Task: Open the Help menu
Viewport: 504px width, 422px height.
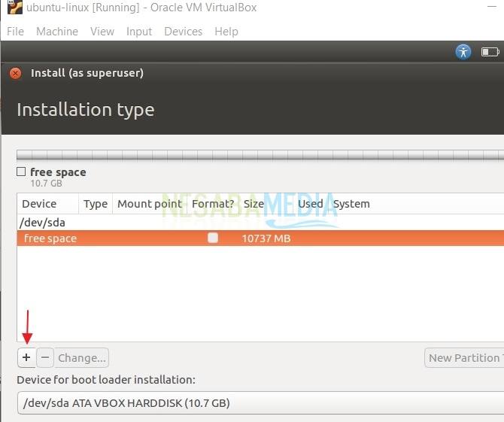Action: (x=226, y=32)
